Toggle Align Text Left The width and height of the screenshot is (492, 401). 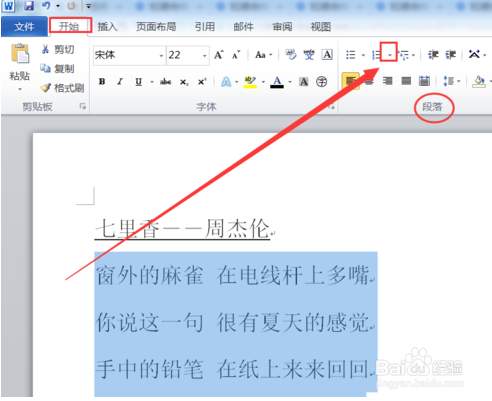point(351,81)
